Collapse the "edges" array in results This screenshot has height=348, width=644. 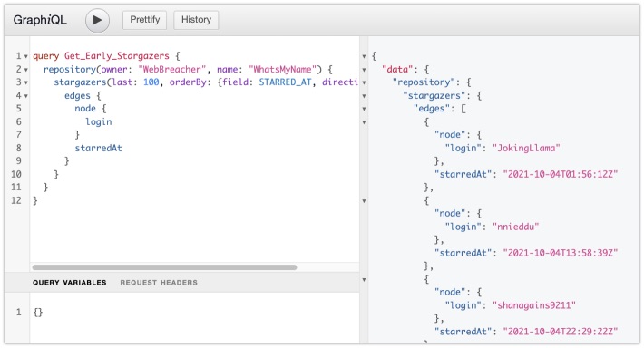coord(364,109)
